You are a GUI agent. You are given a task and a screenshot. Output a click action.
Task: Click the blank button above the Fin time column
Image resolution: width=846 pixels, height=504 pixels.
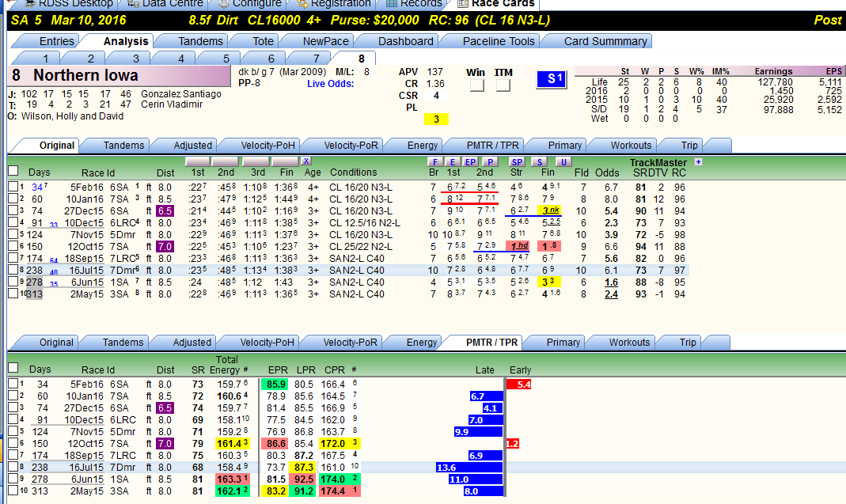[285, 161]
